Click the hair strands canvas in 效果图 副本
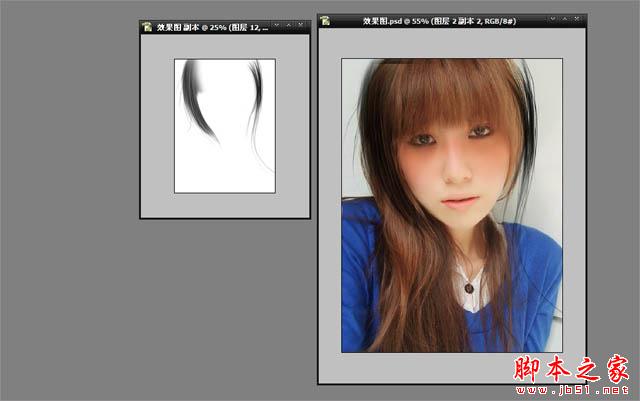The image size is (640, 401). [x=225, y=126]
